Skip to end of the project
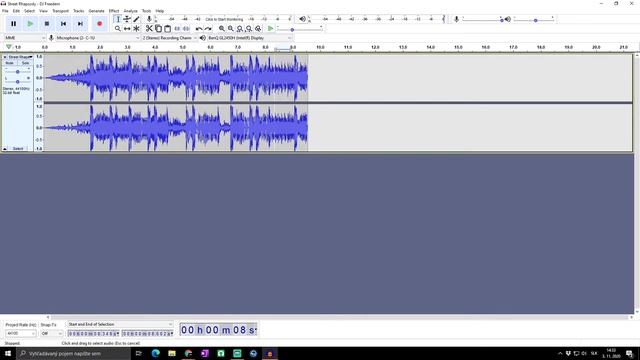Image resolution: width=640 pixels, height=360 pixels. pyautogui.click(x=80, y=24)
